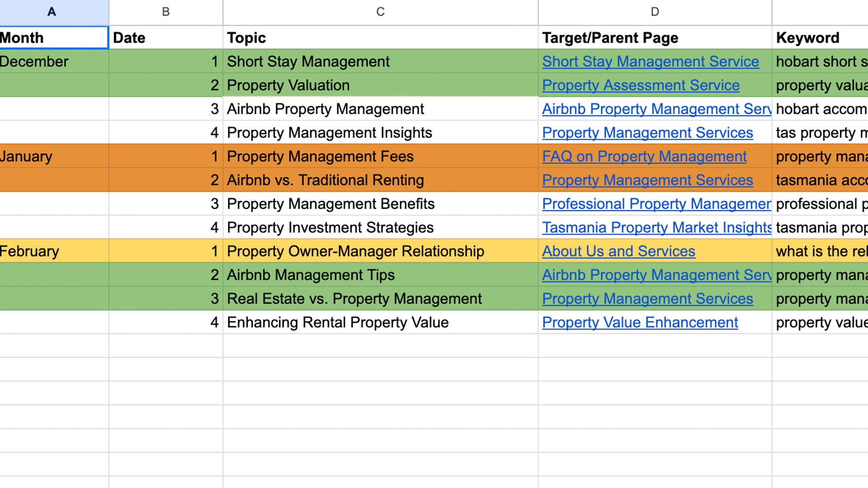This screenshot has height=488, width=868.
Task: Click keyword cell in Enhancing Rental Property Value row
Action: pyautogui.click(x=820, y=323)
